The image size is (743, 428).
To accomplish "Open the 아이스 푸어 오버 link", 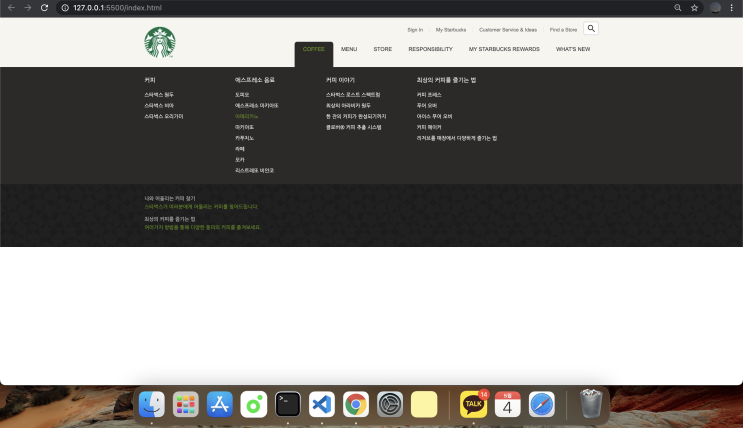I will 434,117.
